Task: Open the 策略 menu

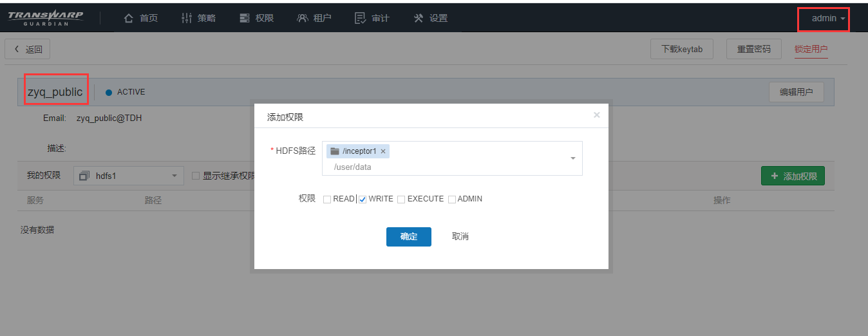Action: point(199,18)
